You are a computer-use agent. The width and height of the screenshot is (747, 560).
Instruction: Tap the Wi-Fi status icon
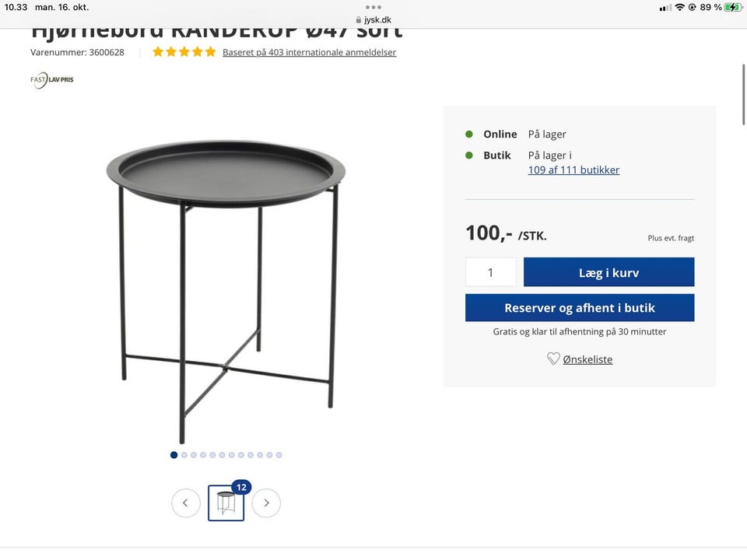680,7
